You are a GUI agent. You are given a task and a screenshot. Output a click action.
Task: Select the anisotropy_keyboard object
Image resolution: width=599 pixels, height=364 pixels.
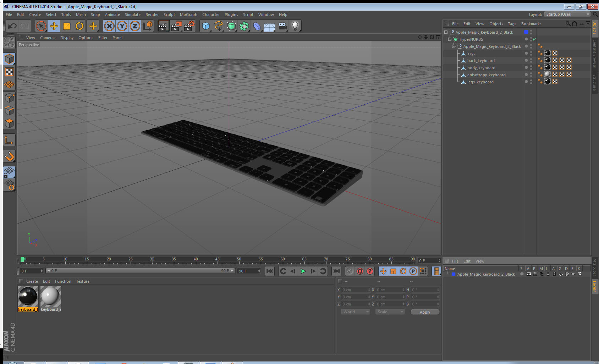pos(486,75)
